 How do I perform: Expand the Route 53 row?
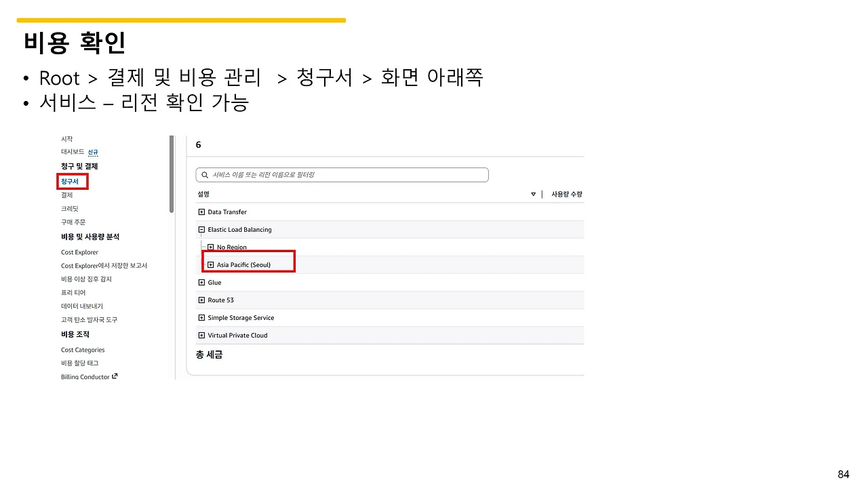click(201, 300)
